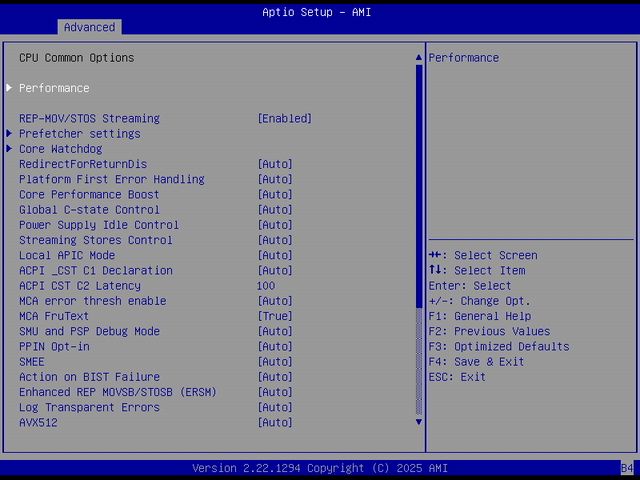Select AVX512 option

38,422
